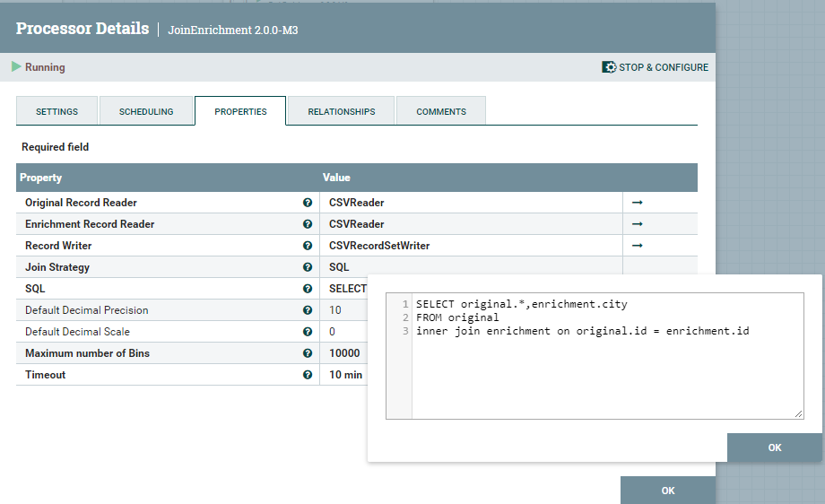Confirm SQL editor with OK button
This screenshot has width=825, height=504.
(775, 448)
